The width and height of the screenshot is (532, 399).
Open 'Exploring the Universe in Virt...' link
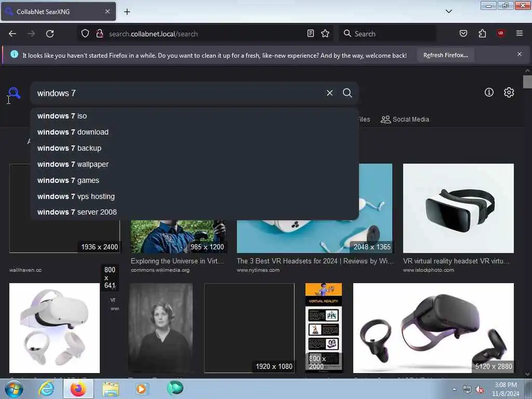[178, 261]
